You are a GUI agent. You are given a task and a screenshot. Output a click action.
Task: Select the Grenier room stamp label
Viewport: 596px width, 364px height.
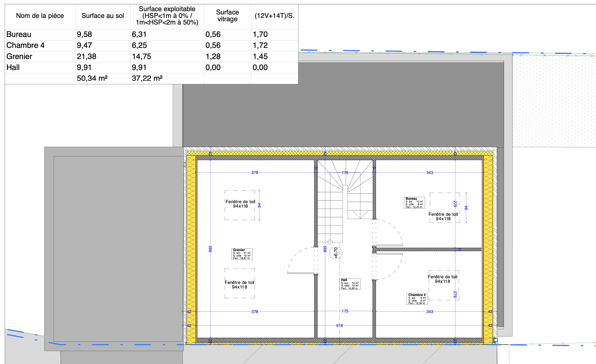tap(242, 254)
